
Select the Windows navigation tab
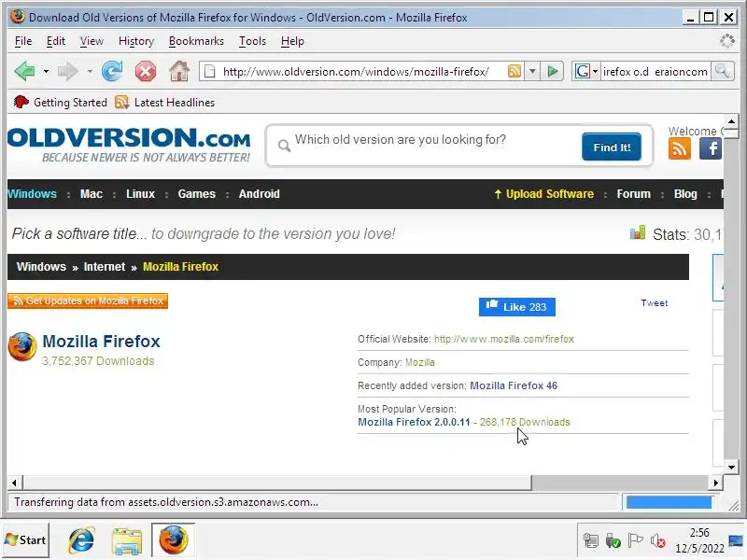coord(32,194)
